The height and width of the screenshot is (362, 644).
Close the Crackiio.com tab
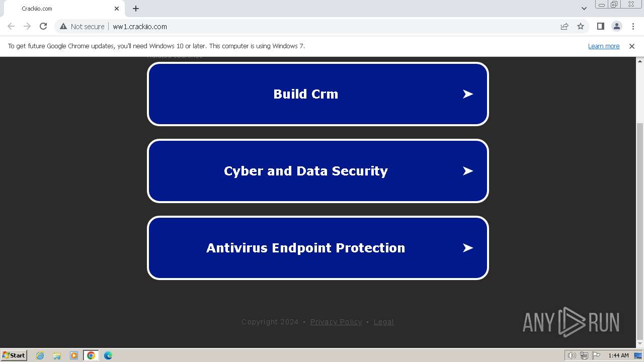point(117,9)
